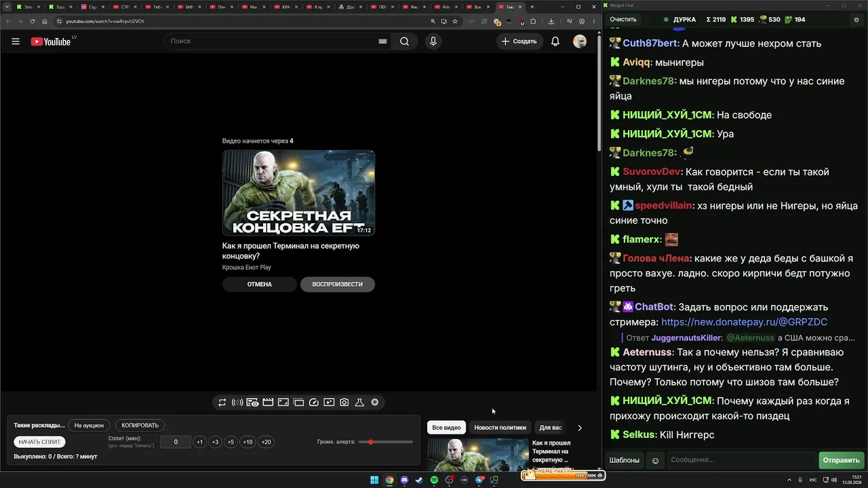868x488 pixels.
Task: Open the Шаблоны templates button
Action: click(624, 460)
